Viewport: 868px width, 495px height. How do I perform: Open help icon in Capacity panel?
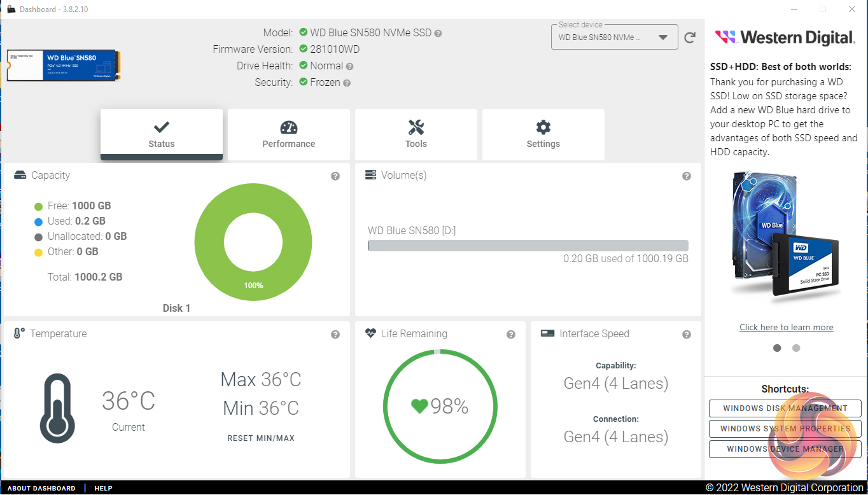335,176
